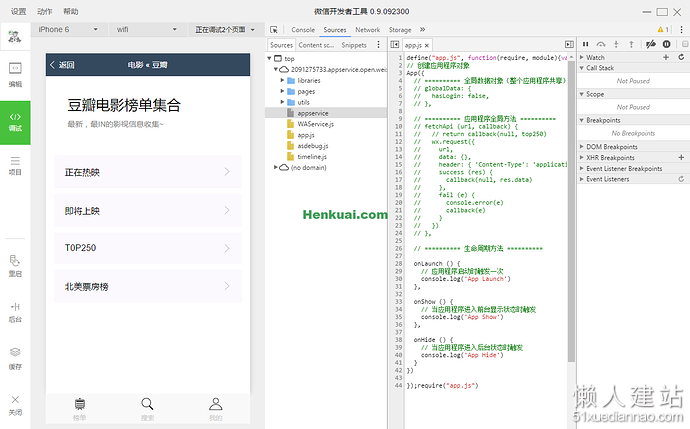This screenshot has width=690, height=429.
Task: Close the app.js editor tab
Action: click(x=426, y=45)
